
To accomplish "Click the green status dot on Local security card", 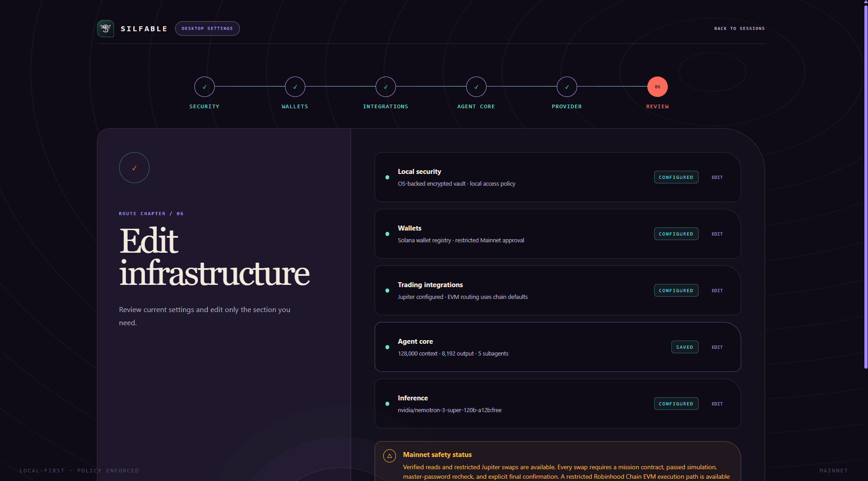I will 387,178.
